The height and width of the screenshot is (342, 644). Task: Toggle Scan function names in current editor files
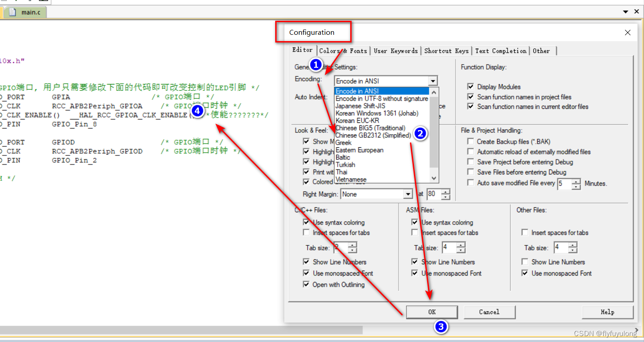pos(470,107)
